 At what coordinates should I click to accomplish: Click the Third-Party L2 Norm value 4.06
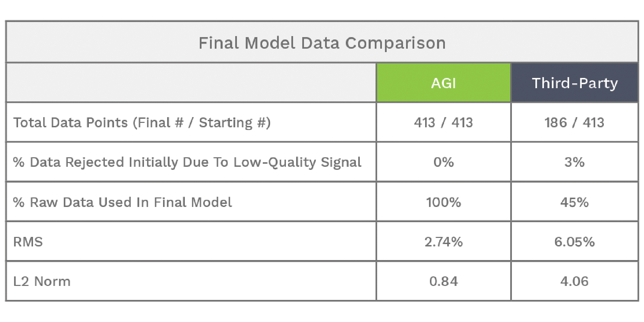point(575,281)
